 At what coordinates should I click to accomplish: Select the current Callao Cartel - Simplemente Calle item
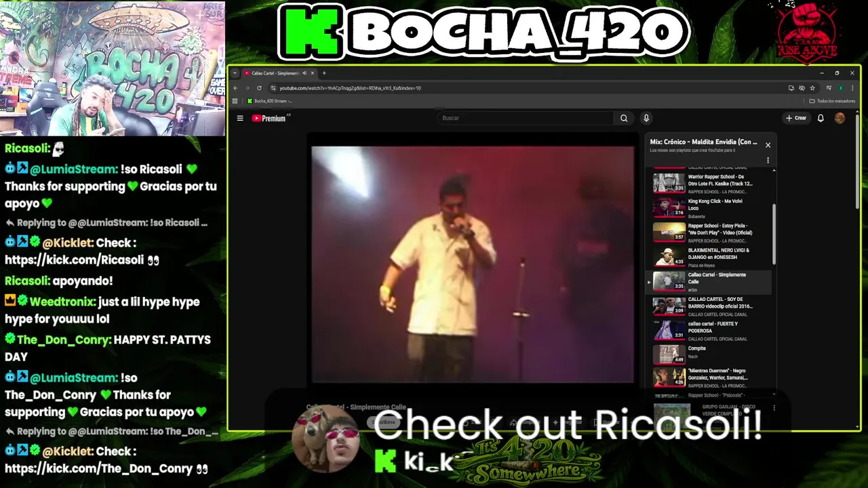(709, 281)
